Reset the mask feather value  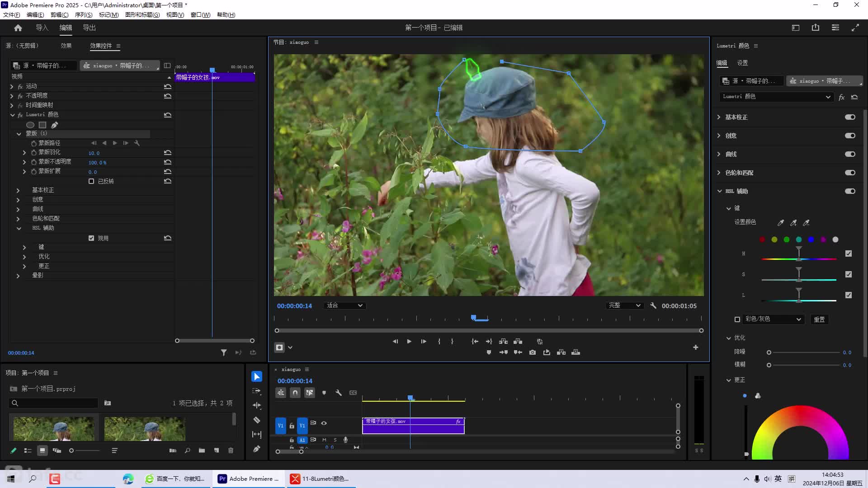(168, 153)
